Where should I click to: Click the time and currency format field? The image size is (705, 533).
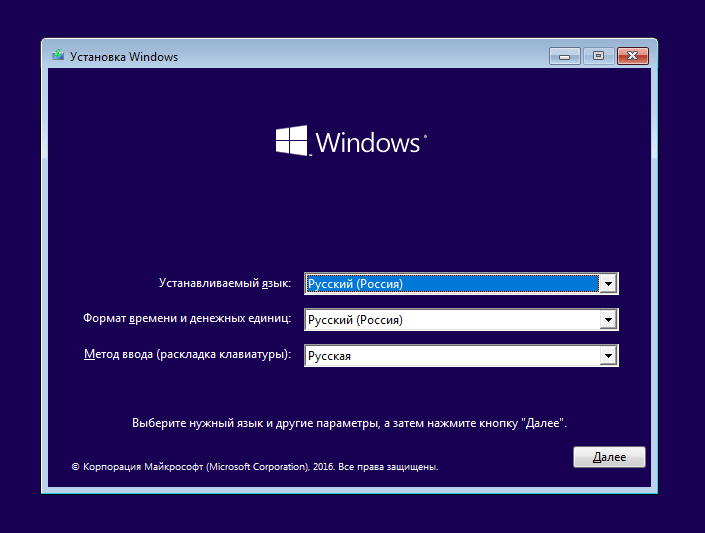(450, 320)
